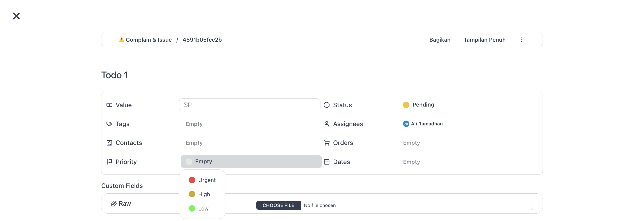Click the Tags label icon
Viewport: 644px width, 221px height.
pos(109,124)
